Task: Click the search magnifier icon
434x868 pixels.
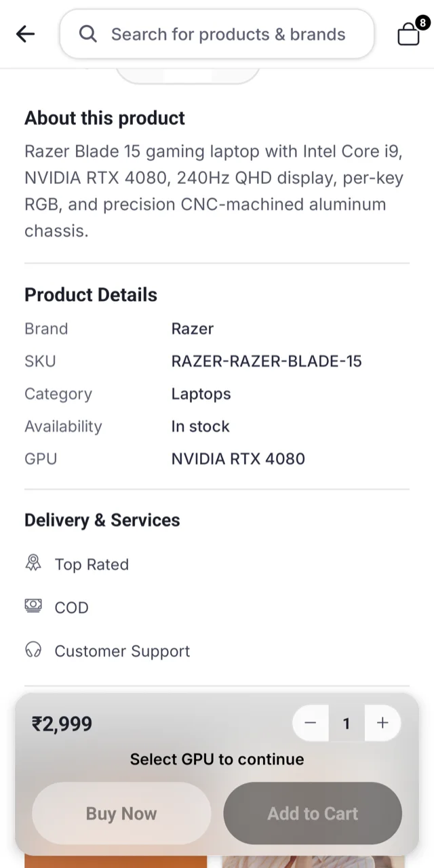Action: 88,34
